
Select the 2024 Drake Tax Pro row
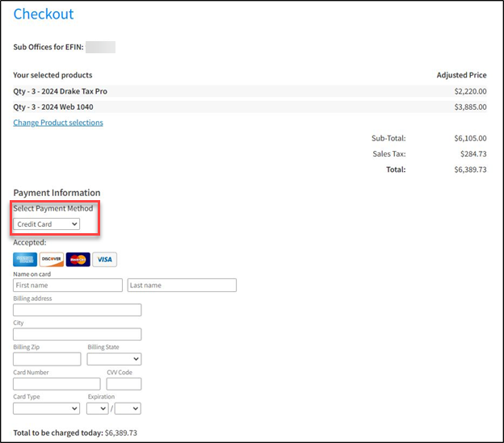pos(250,91)
